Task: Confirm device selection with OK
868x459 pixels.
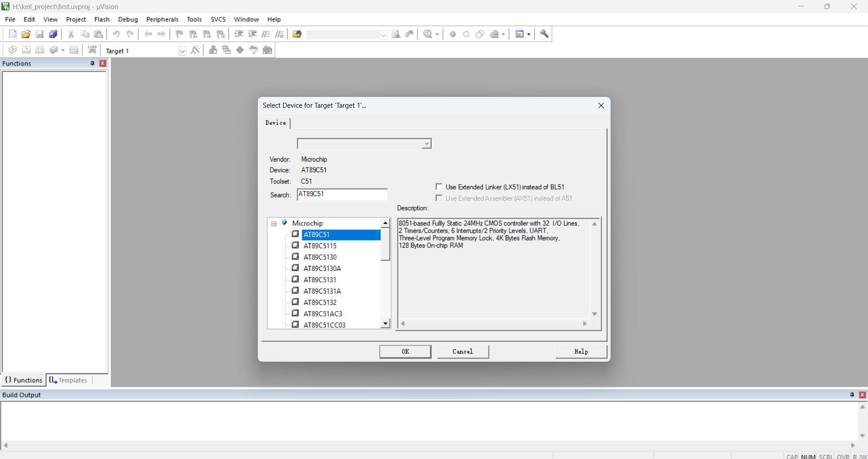Action: click(405, 352)
